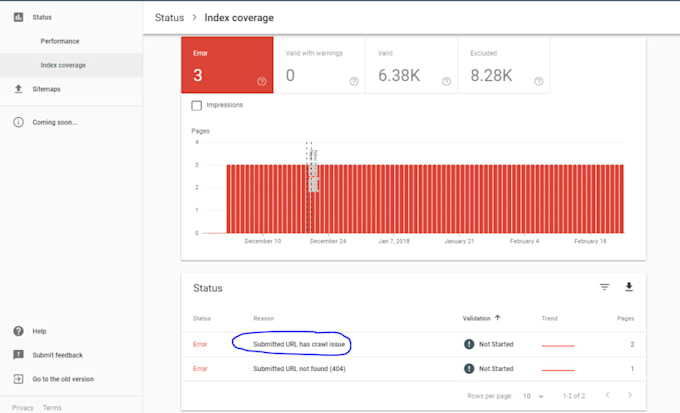
Task: Sort by the Validation column header
Action: 482,318
